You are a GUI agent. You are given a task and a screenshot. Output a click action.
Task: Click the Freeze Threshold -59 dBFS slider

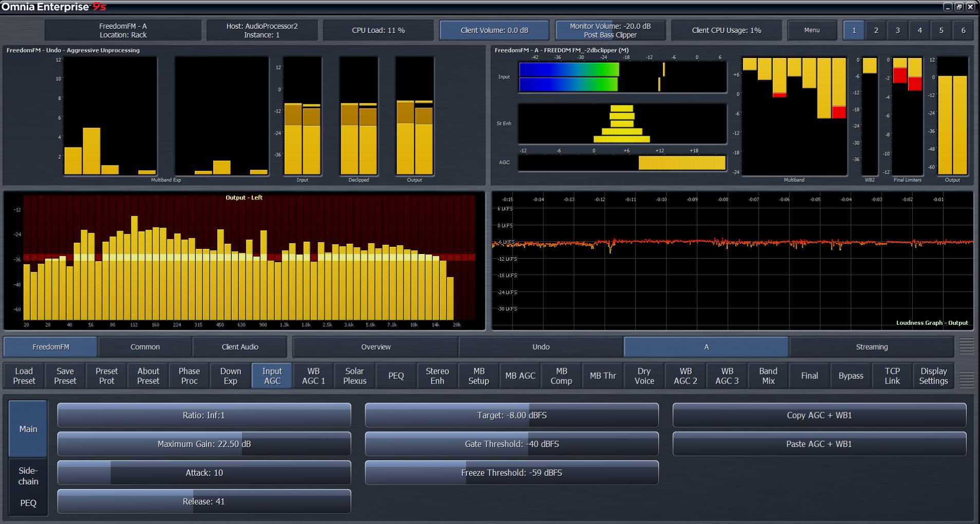point(511,473)
